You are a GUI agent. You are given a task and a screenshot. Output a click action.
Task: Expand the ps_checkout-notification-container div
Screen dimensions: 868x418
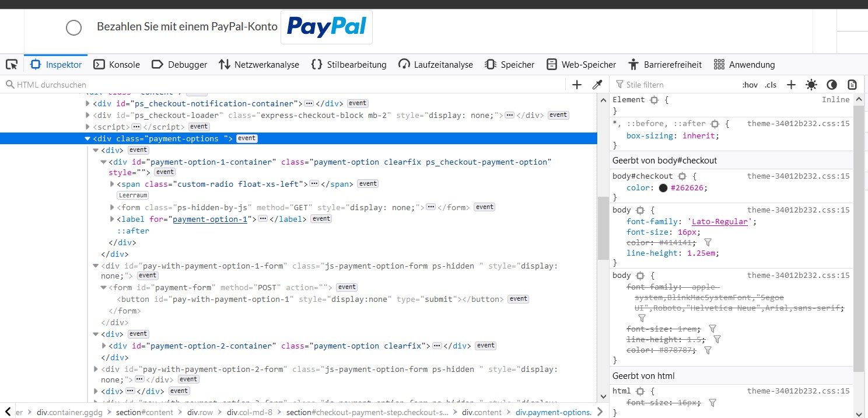tap(88, 103)
